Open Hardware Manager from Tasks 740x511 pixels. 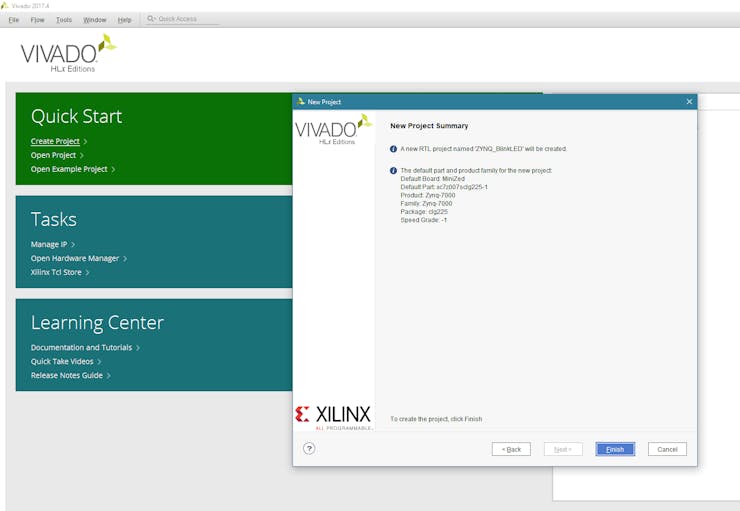[x=75, y=259]
